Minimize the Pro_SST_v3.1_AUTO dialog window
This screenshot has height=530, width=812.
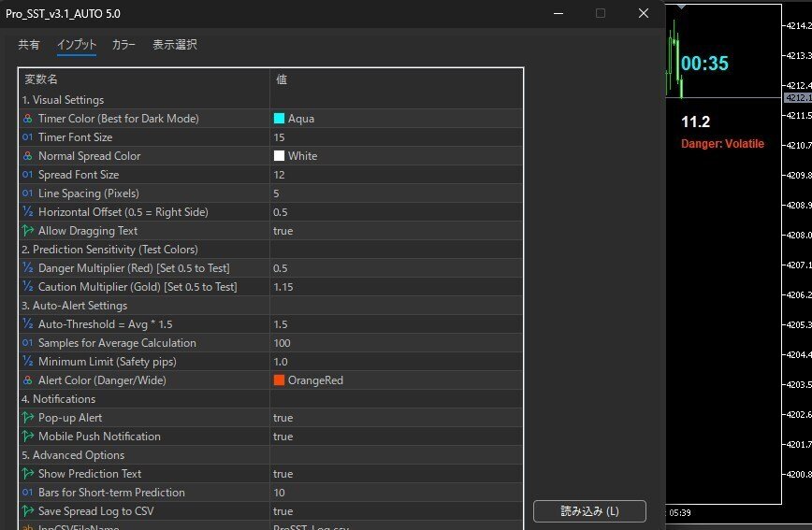click(x=558, y=13)
